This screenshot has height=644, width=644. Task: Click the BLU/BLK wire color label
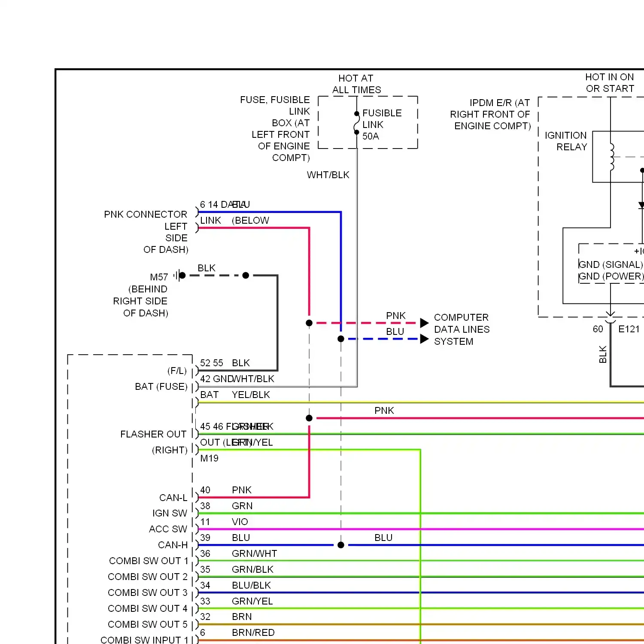pos(251,585)
